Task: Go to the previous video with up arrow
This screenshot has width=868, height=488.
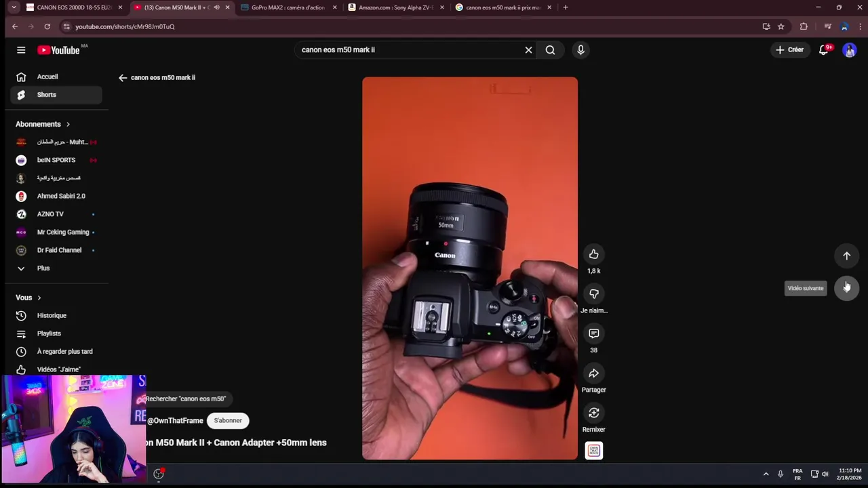Action: click(846, 256)
